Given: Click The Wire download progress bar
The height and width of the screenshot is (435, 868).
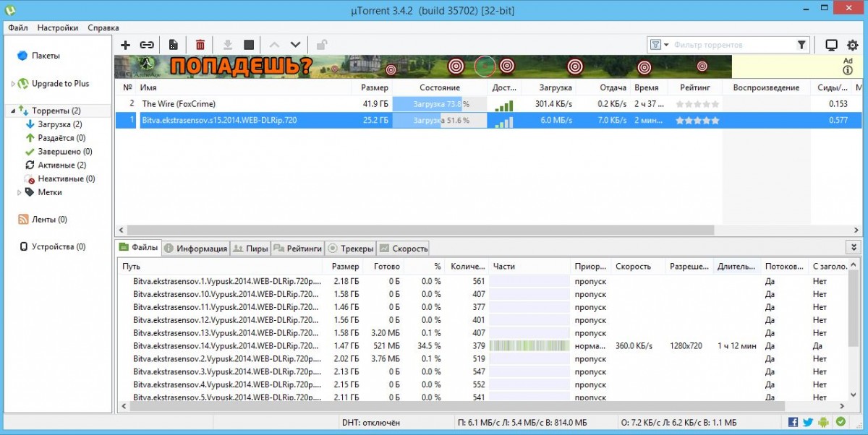Looking at the screenshot, I should [440, 104].
